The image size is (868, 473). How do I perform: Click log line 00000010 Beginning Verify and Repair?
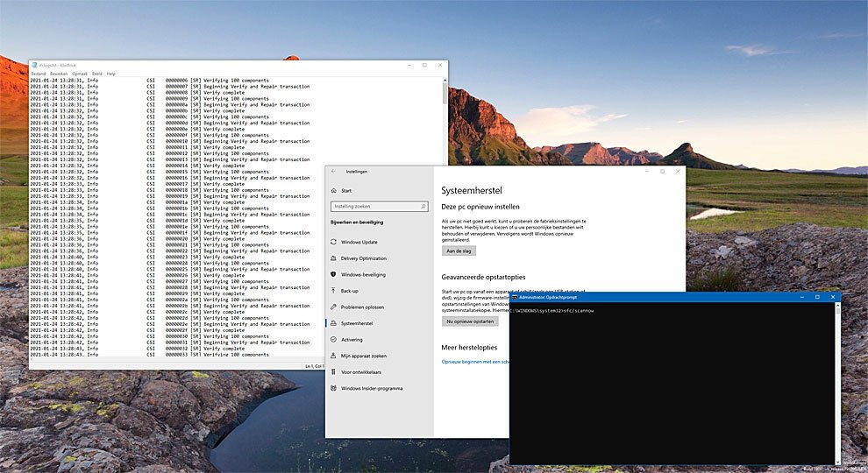[238, 142]
